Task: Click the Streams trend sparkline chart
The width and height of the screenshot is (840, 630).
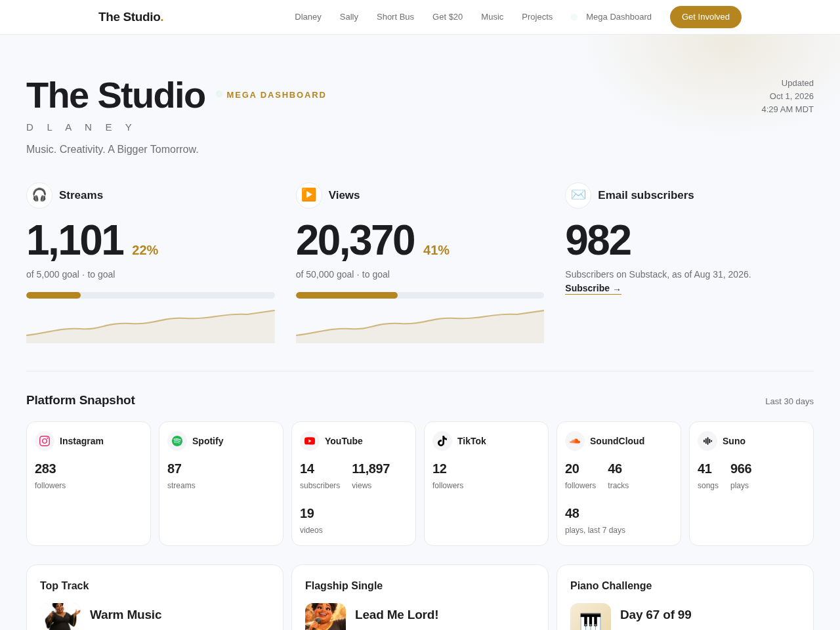Action: (x=150, y=326)
